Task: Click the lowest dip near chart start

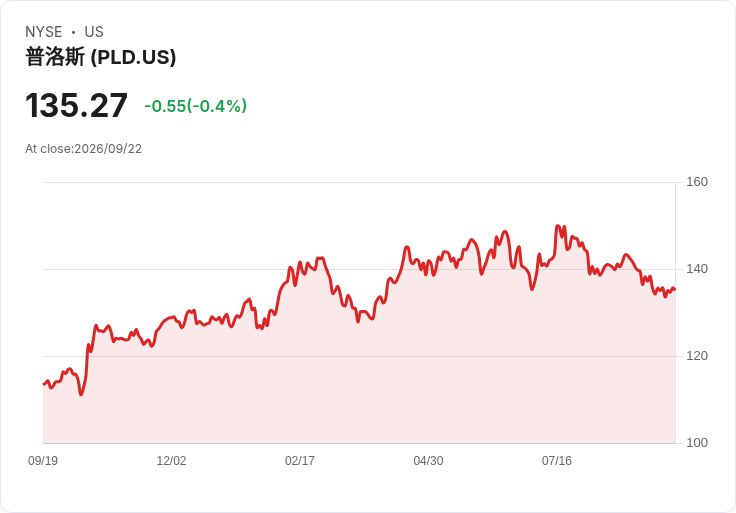Action: 81,394
